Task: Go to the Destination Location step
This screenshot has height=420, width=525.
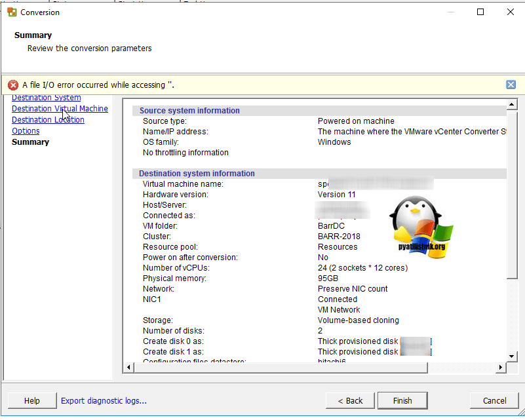Action: [48, 119]
